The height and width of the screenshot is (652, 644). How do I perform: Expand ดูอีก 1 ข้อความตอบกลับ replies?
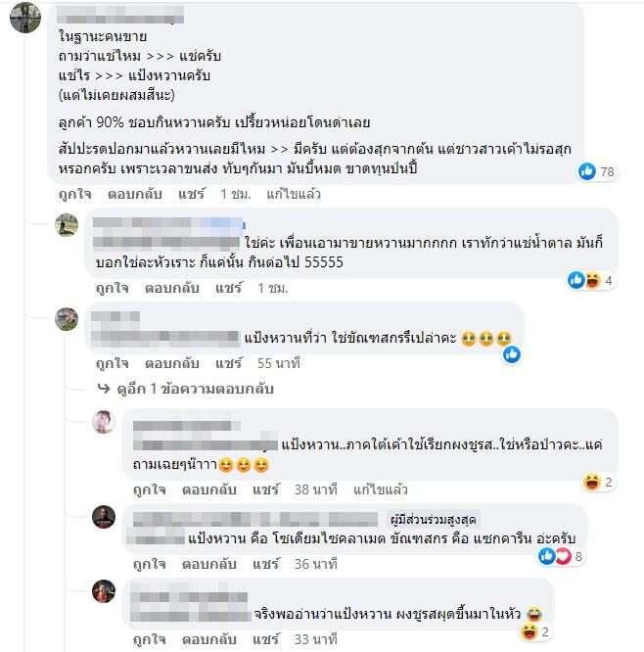pyautogui.click(x=196, y=389)
